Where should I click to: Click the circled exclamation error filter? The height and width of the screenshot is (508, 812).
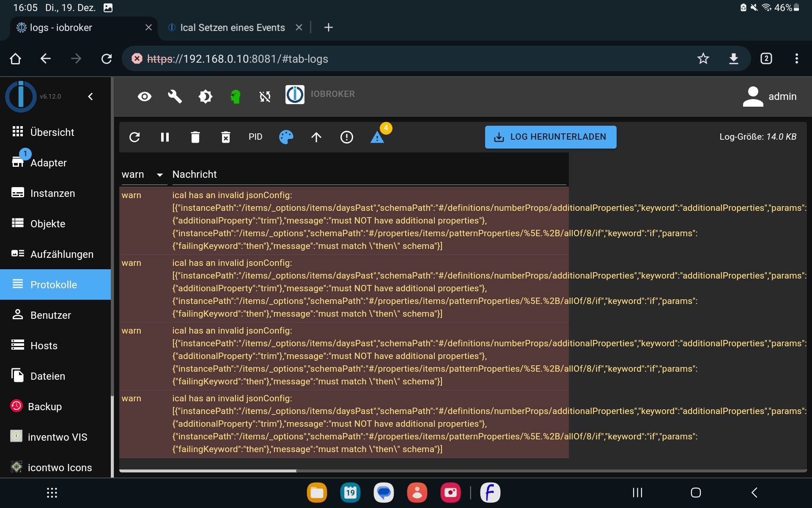(x=346, y=137)
